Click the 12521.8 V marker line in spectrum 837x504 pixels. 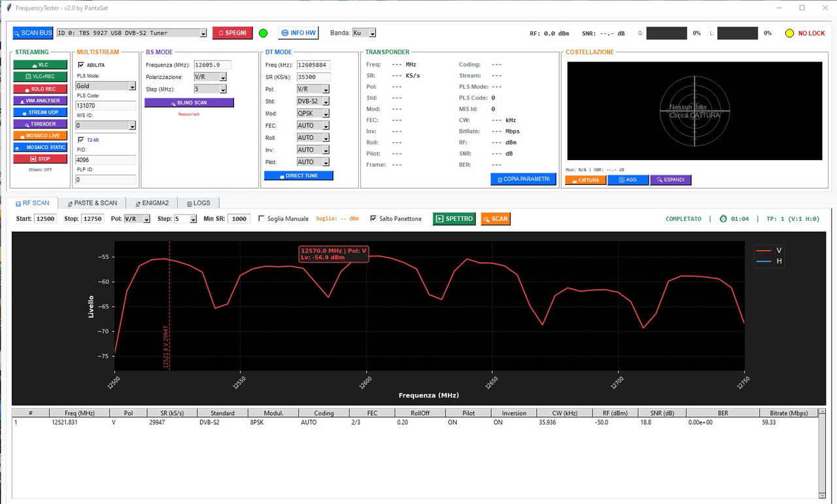click(169, 306)
